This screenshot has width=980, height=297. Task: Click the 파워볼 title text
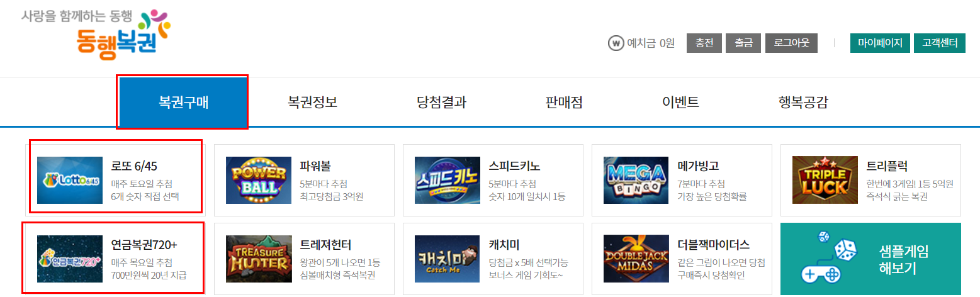(315, 166)
